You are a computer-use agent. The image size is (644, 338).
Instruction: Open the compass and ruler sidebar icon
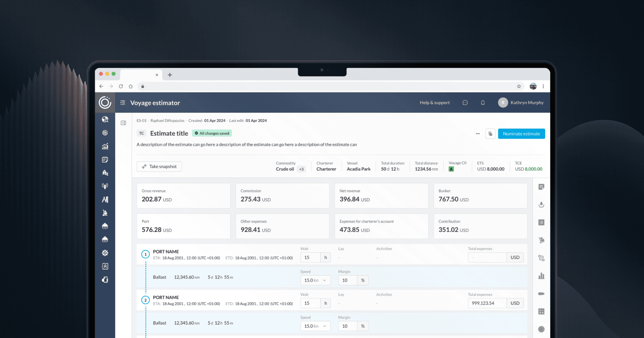click(x=105, y=200)
